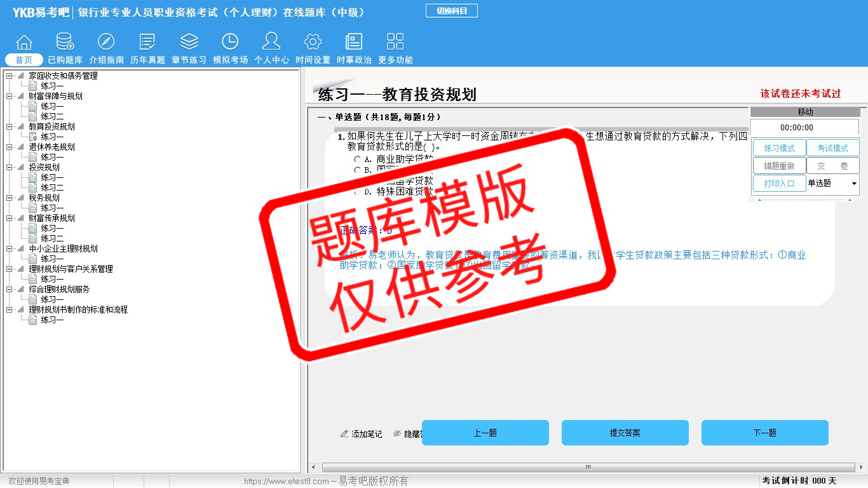This screenshot has height=488, width=868.
Task: Open 时间设置 gear icon
Action: (x=313, y=43)
